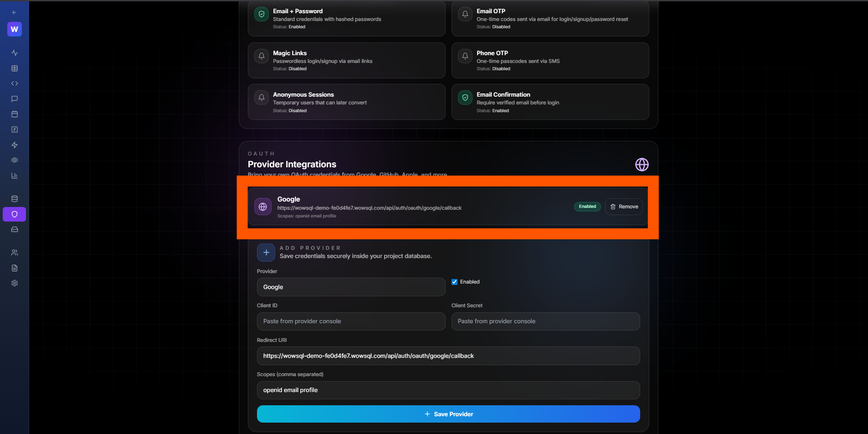Open the users tab in sidebar

click(15, 253)
